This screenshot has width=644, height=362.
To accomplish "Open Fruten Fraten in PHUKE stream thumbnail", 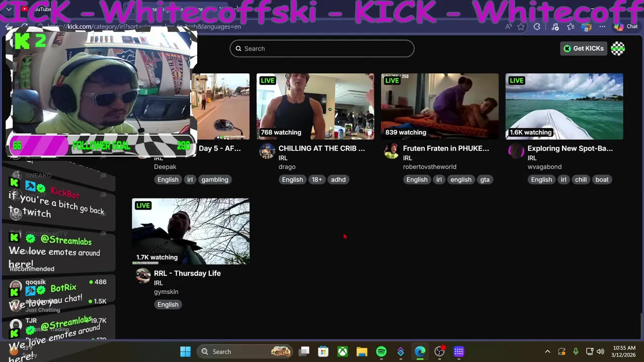I will (x=440, y=107).
